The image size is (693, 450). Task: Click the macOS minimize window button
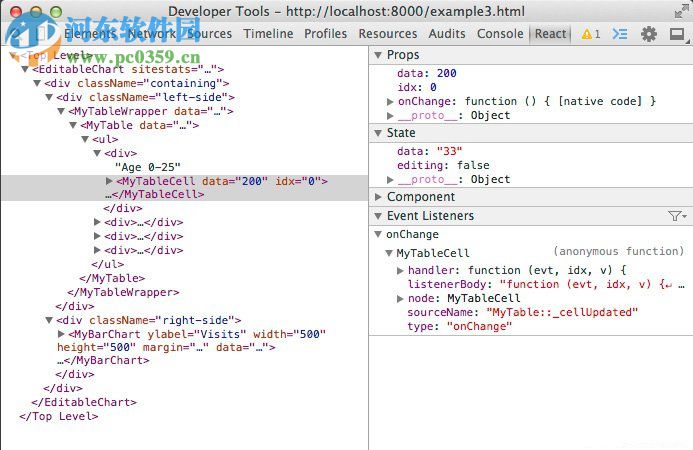[36, 12]
